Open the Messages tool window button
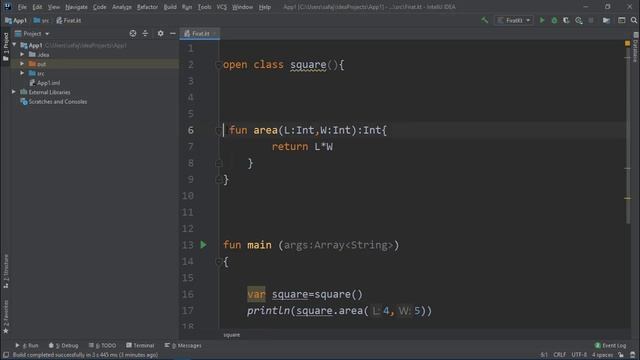 183,345
